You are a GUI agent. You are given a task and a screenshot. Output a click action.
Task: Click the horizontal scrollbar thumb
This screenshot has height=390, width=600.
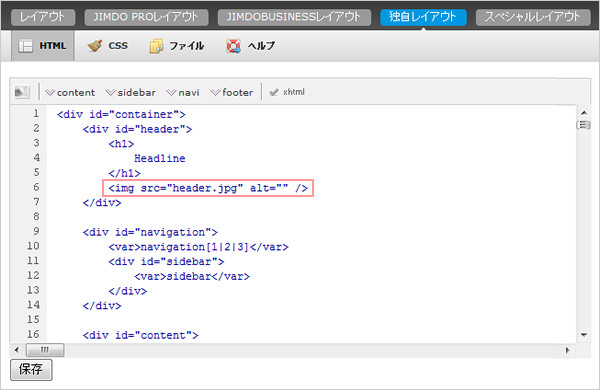[x=45, y=350]
